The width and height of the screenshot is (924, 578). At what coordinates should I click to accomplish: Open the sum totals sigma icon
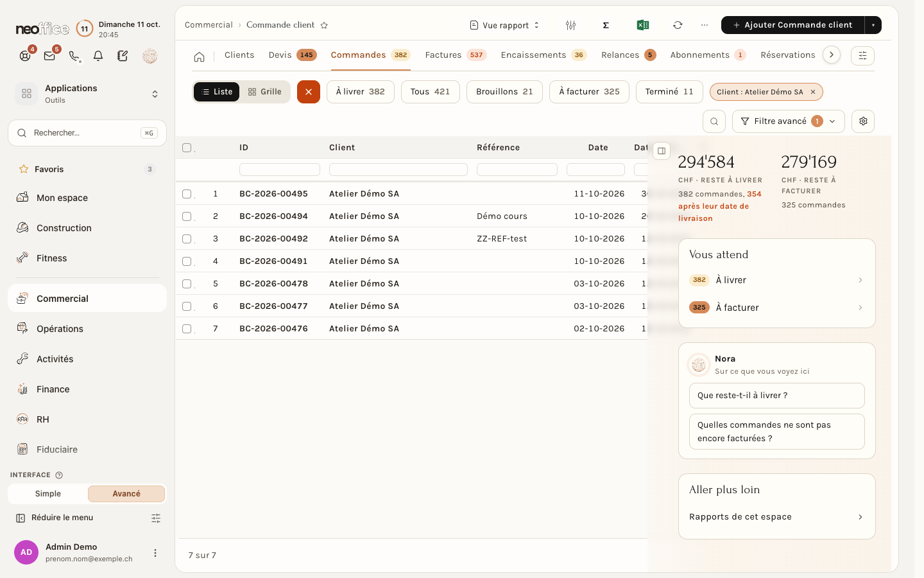(606, 25)
